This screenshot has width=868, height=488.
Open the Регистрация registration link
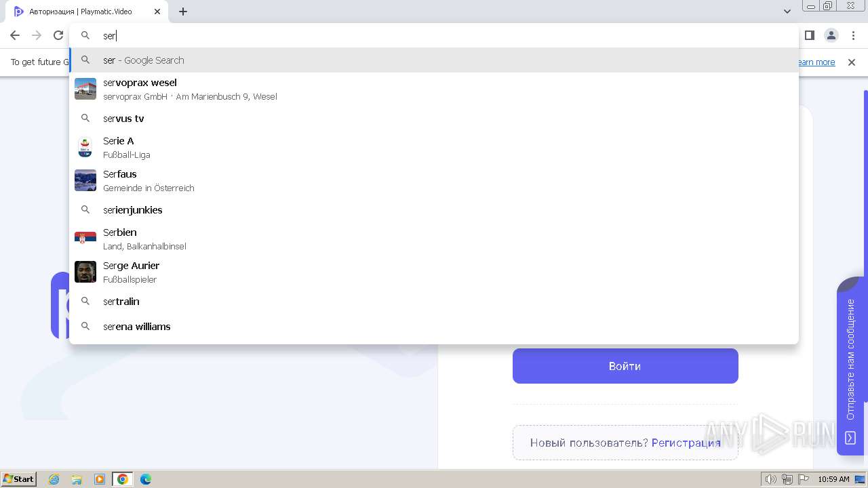(686, 443)
